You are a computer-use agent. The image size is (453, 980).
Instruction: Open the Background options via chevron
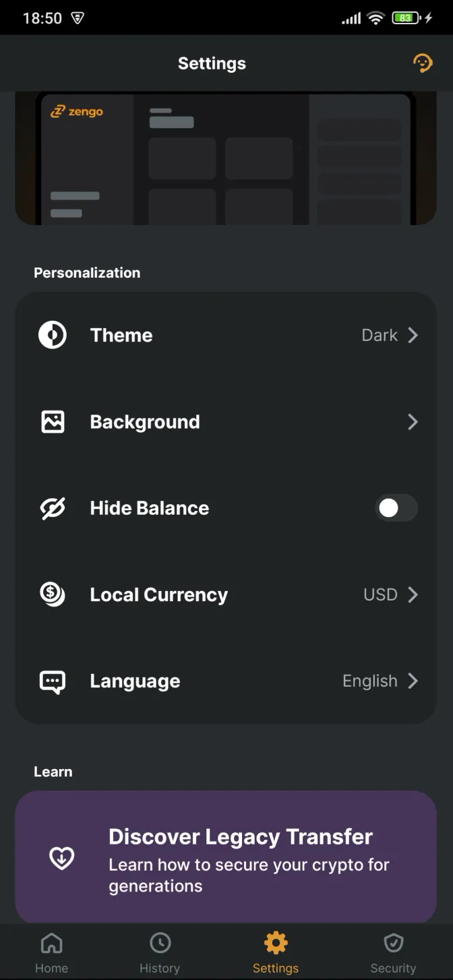coord(413,421)
